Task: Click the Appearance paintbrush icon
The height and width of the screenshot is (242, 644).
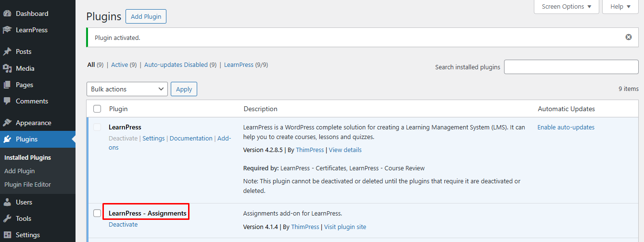Action: (7, 123)
